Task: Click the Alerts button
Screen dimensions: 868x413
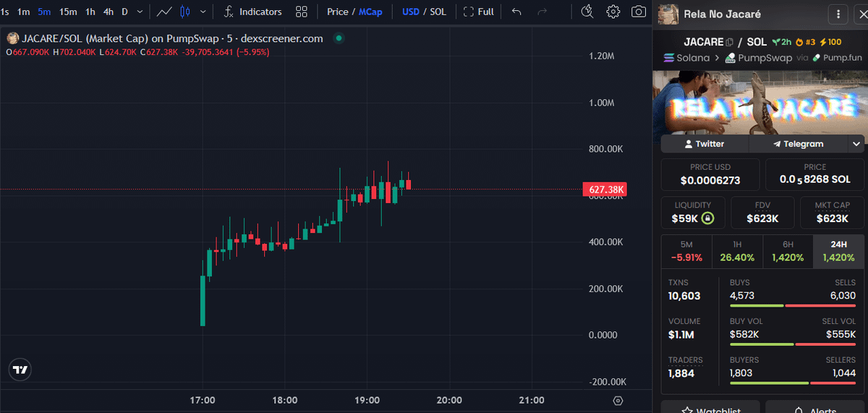Action: tap(815, 409)
